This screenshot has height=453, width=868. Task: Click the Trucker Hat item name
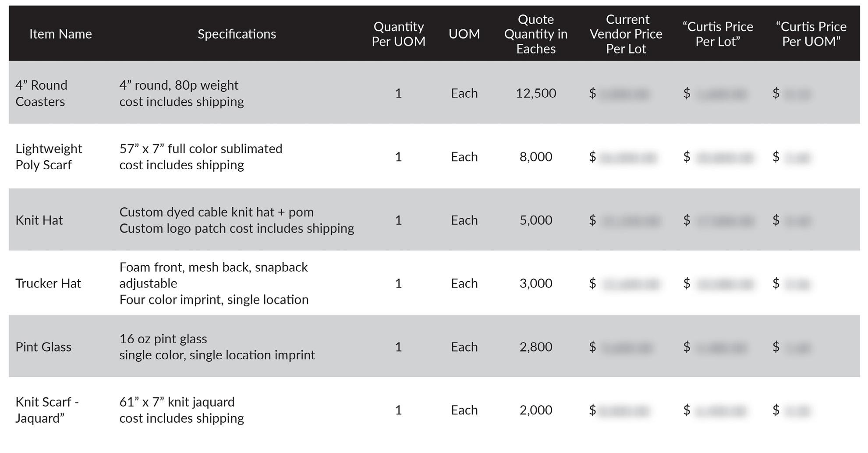click(x=48, y=283)
